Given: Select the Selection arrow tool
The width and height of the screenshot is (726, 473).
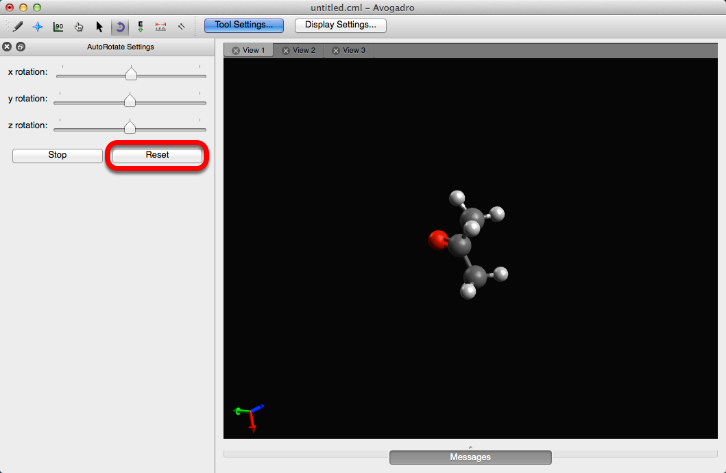Looking at the screenshot, I should coord(99,27).
